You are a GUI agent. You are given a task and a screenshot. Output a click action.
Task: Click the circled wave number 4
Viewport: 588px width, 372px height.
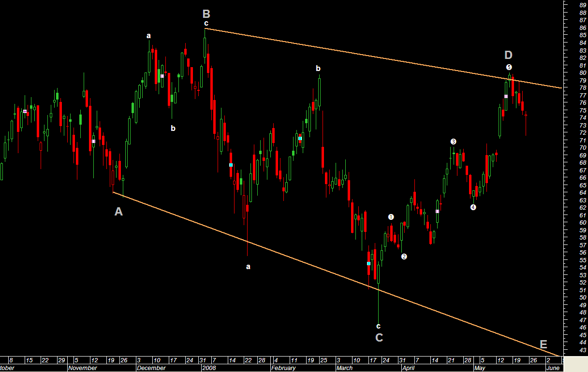pos(473,207)
